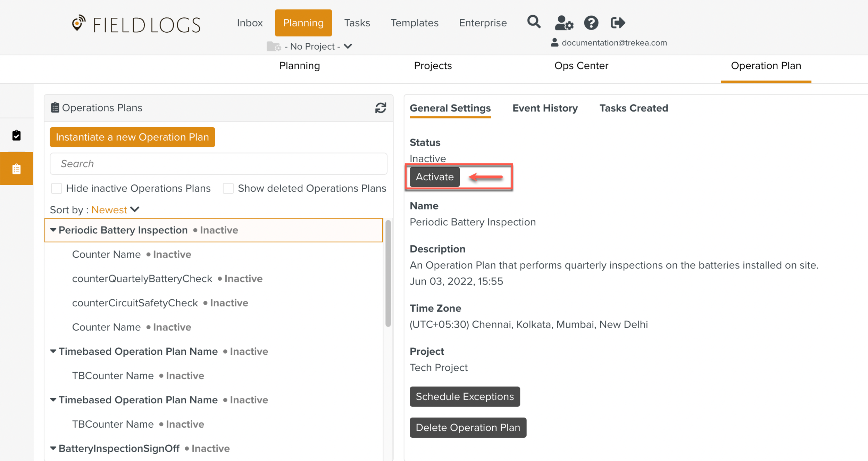Image resolution: width=868 pixels, height=461 pixels.
Task: Enable Hide inactive Operations Plans checkbox
Action: 57,188
